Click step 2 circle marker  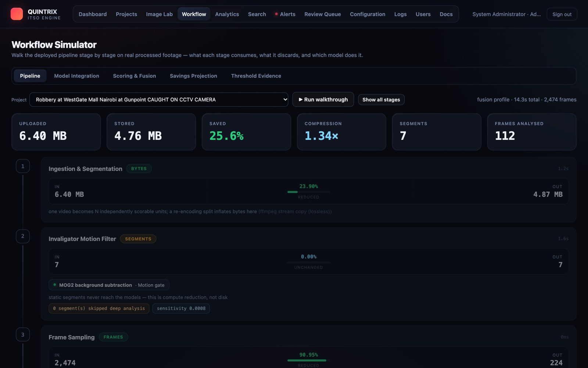click(x=23, y=236)
